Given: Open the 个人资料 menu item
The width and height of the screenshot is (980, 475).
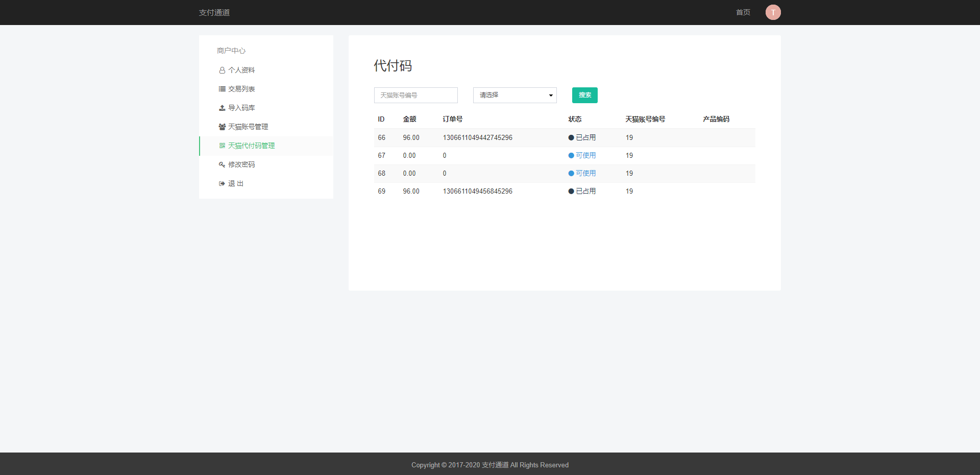Looking at the screenshot, I should [266, 70].
